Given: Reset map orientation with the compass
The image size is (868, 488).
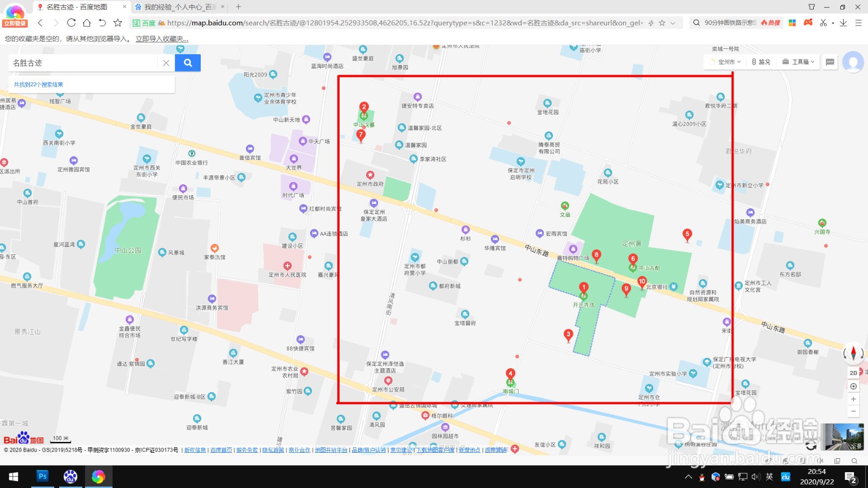Looking at the screenshot, I should (853, 354).
